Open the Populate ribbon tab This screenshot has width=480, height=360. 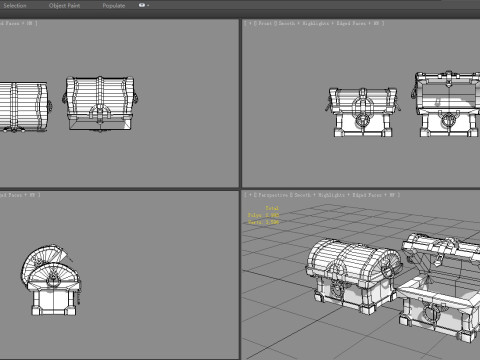coord(114,5)
